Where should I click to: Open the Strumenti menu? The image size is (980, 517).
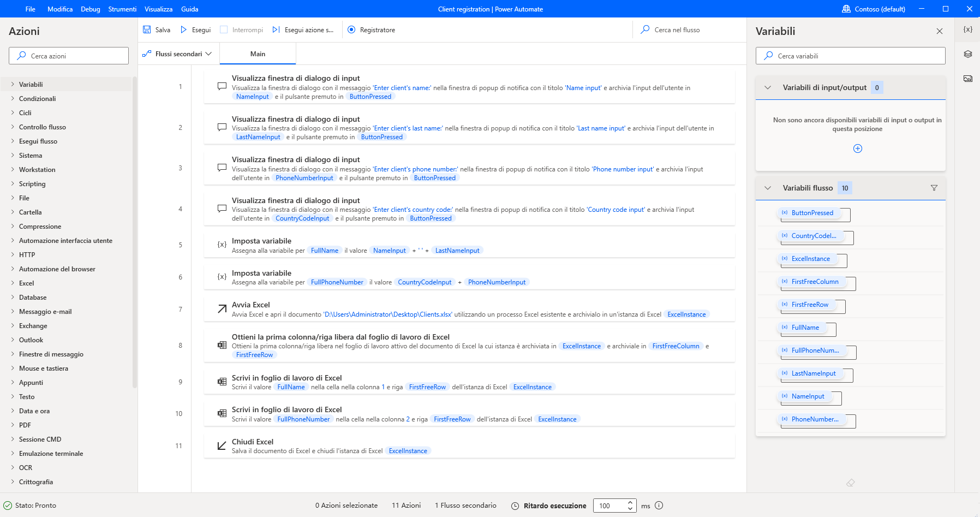coord(122,9)
